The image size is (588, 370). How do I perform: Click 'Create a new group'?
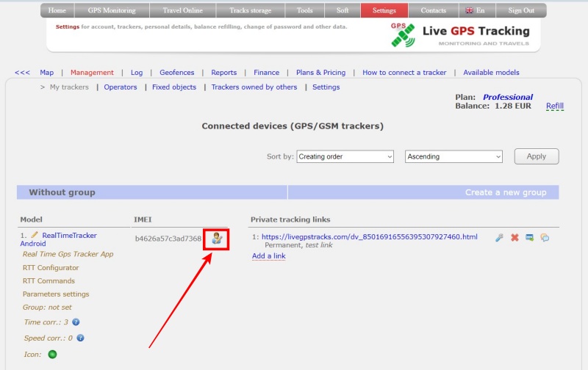505,192
